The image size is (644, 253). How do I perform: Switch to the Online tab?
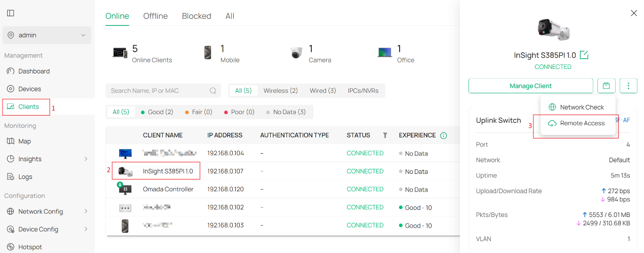click(117, 16)
